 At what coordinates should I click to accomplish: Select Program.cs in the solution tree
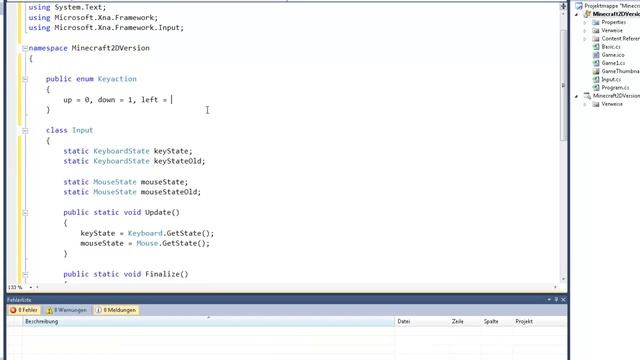point(615,88)
